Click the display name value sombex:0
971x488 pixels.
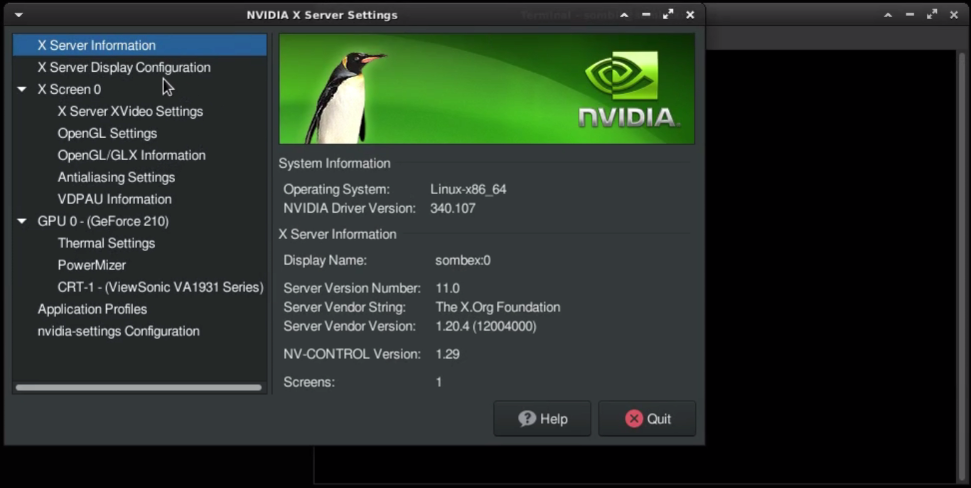(x=463, y=261)
